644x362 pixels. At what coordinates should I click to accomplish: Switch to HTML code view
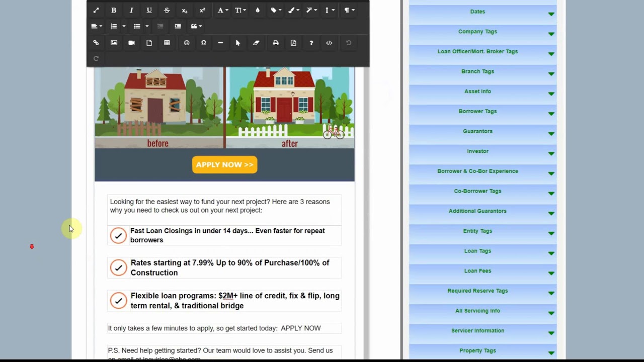329,43
